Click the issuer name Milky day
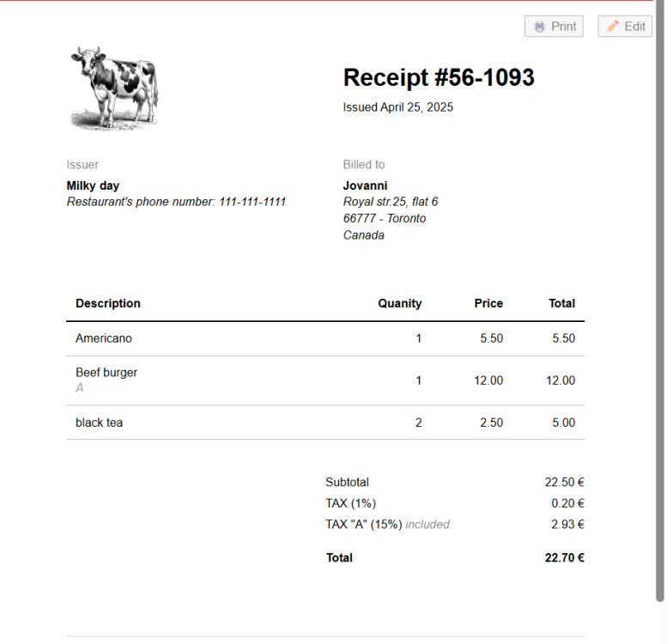 click(93, 185)
